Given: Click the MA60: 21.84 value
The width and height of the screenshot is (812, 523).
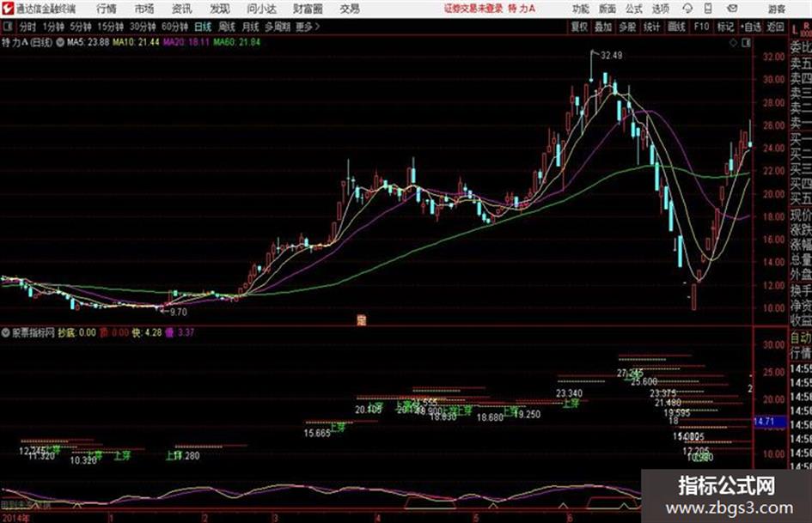Looking at the screenshot, I should (237, 42).
